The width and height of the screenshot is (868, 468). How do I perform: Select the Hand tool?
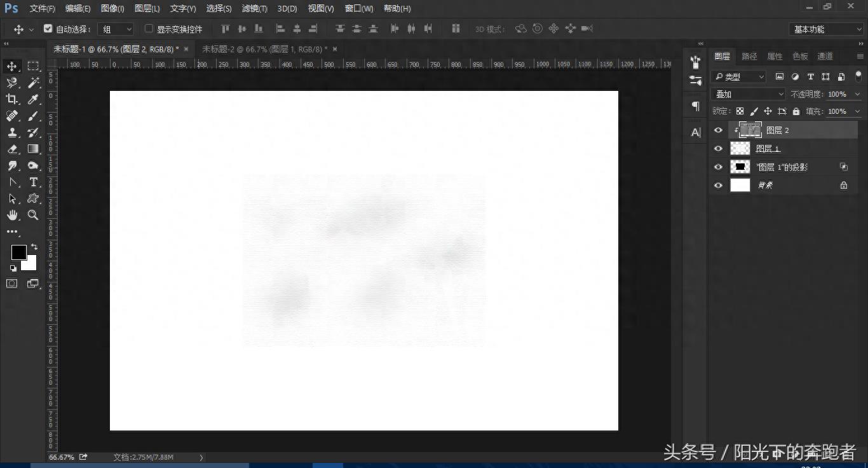(12, 215)
